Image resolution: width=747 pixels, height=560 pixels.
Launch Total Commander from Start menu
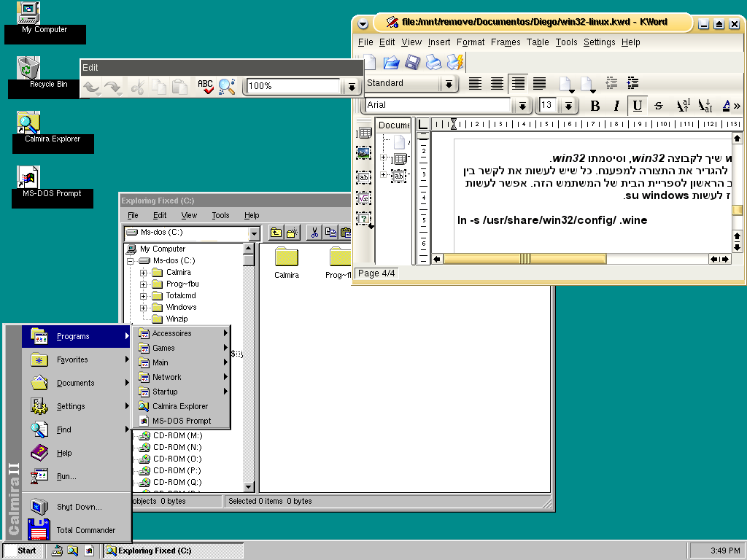point(76,530)
